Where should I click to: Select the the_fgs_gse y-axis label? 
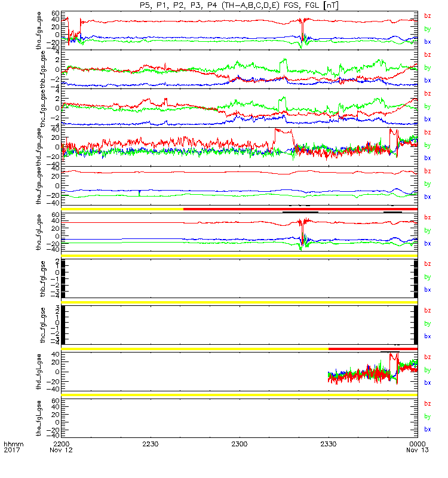point(39,186)
